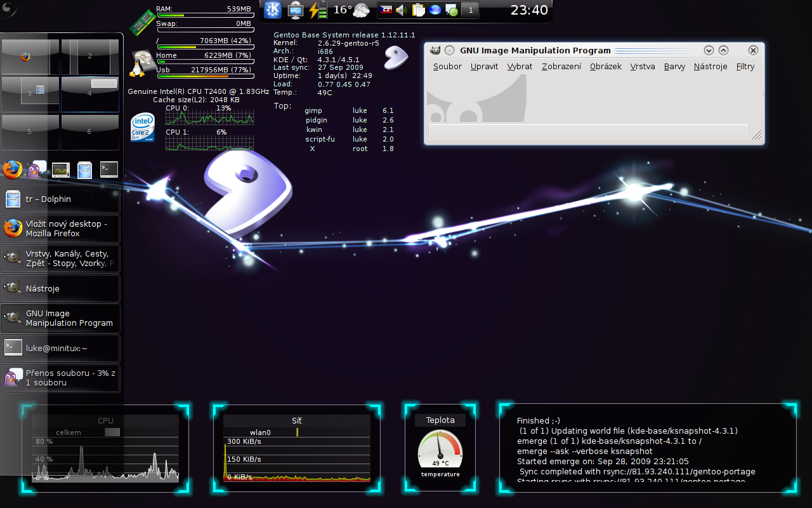Open the Vybrat menu in GIMP
Screen dimensions: 812x508
[x=520, y=67]
